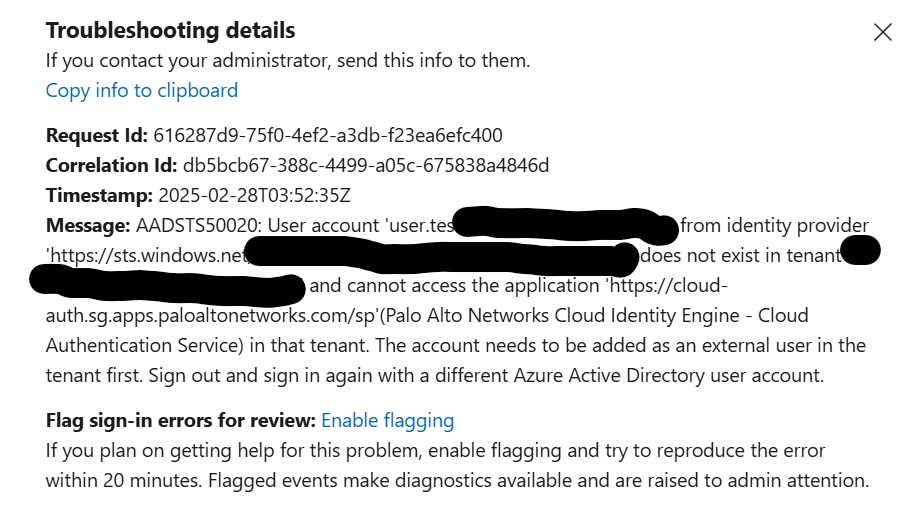This screenshot has width=922, height=511.
Task: Select the Correlation Id value db5bcb67
Action: tap(366, 165)
